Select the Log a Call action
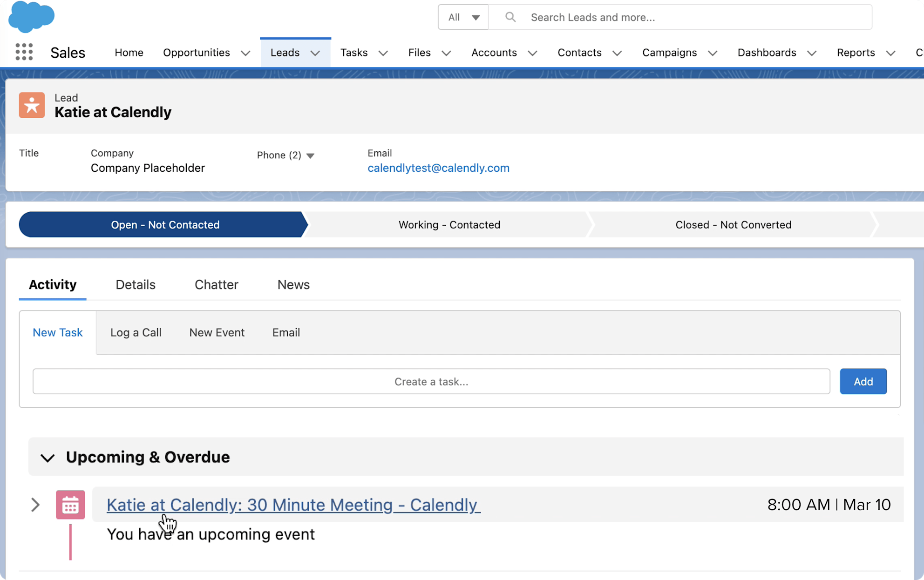Image resolution: width=924 pixels, height=580 pixels. pos(136,332)
